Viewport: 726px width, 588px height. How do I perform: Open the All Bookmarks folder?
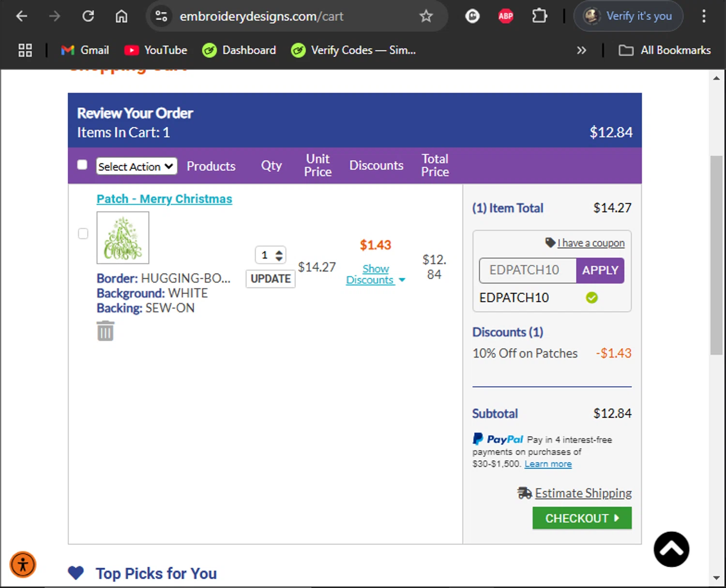[665, 50]
